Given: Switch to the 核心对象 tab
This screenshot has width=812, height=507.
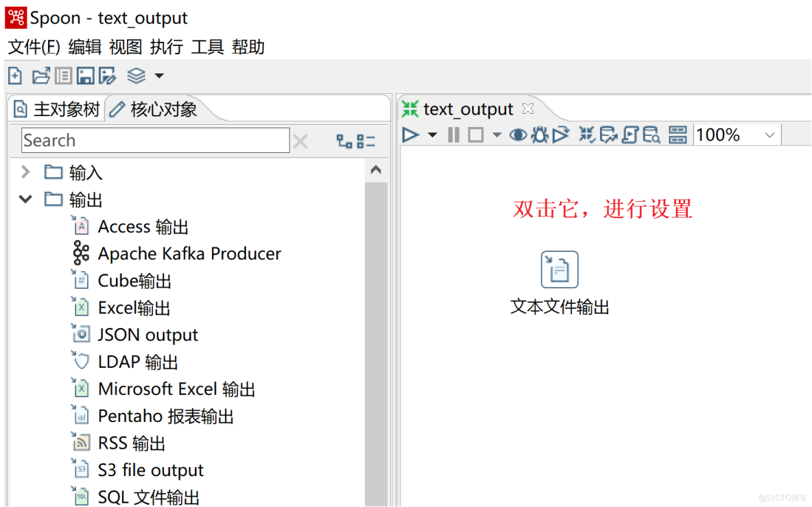Looking at the screenshot, I should pyautogui.click(x=154, y=109).
